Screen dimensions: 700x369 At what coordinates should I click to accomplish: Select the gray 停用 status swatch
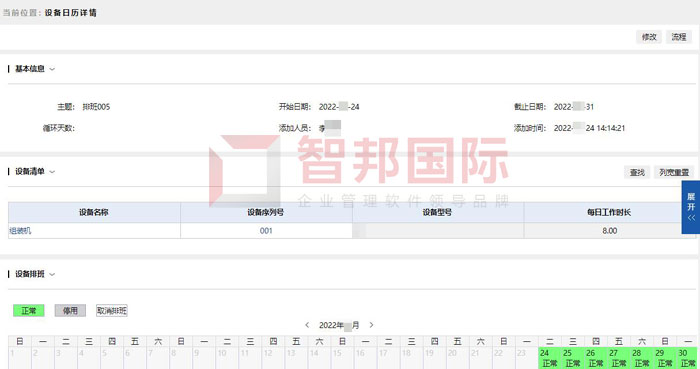tap(70, 311)
